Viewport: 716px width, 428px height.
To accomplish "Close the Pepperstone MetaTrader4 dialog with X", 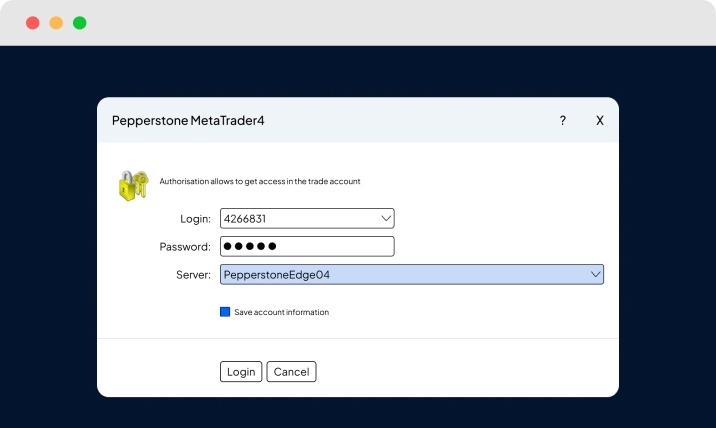I will [x=600, y=120].
